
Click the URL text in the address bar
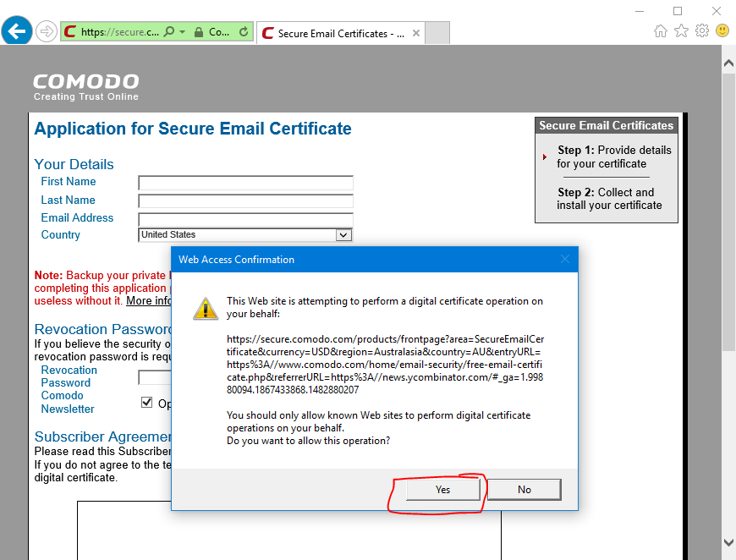pyautogui.click(x=119, y=32)
